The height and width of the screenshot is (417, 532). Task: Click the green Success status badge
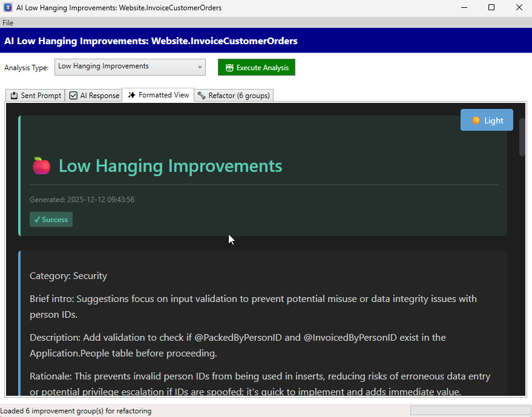pyautogui.click(x=51, y=220)
